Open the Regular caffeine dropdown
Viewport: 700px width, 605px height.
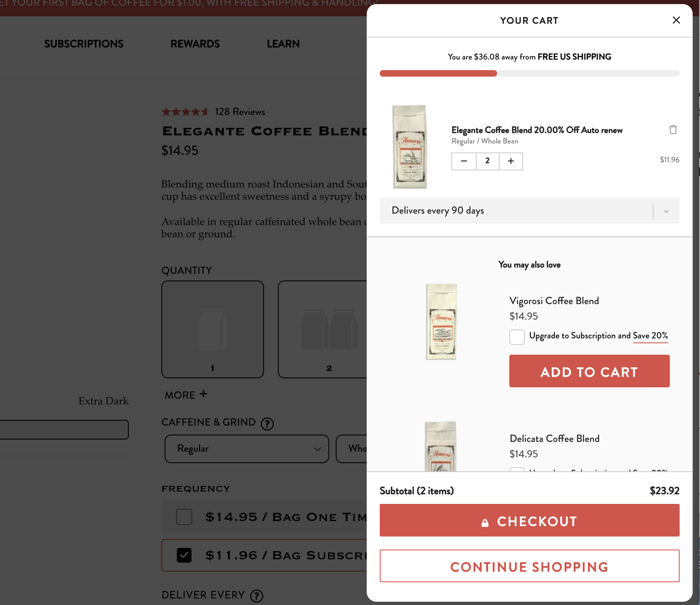[x=247, y=449]
